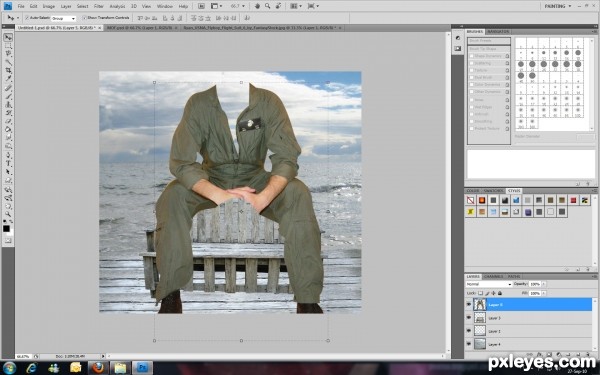Toggle Show Transform Controls checkbox
The width and height of the screenshot is (600, 375).
pos(84,18)
